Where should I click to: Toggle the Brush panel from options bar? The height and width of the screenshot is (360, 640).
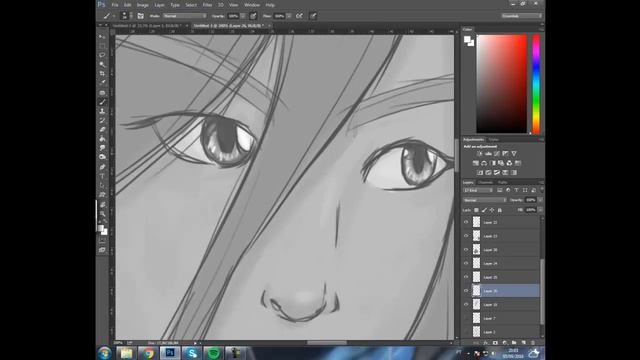point(140,16)
